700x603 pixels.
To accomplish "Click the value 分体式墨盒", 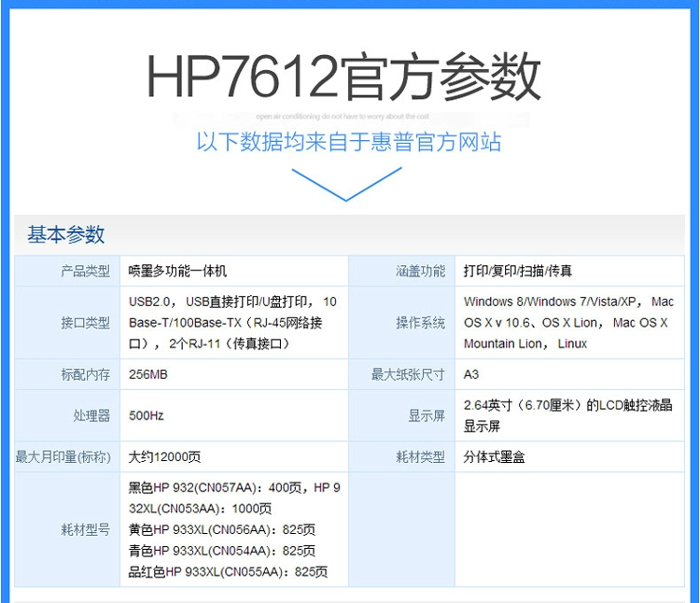I will (x=494, y=456).
